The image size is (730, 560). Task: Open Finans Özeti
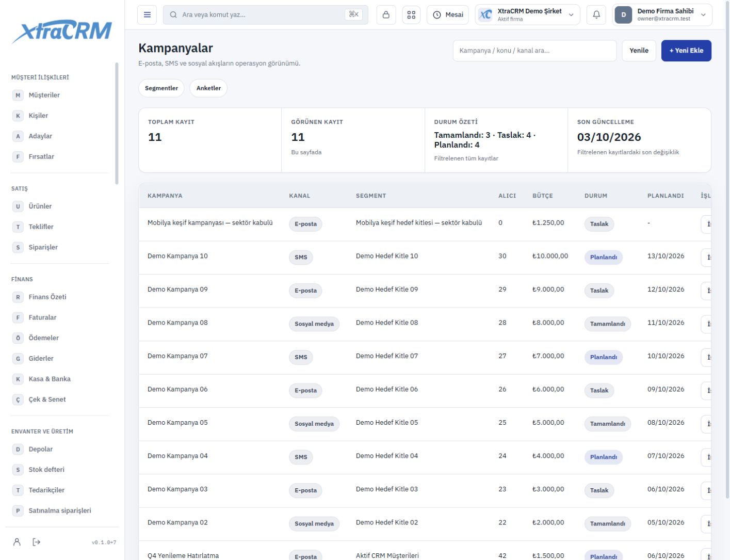click(x=60, y=297)
